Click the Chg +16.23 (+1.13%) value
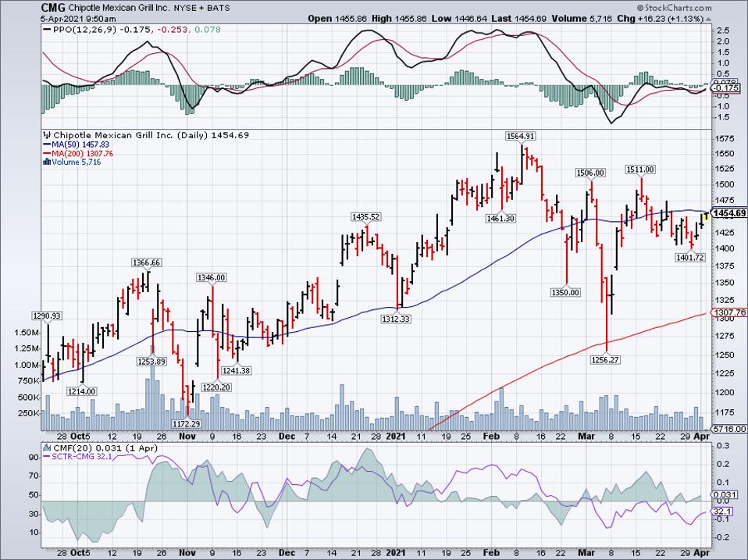748x560 pixels. click(x=661, y=19)
